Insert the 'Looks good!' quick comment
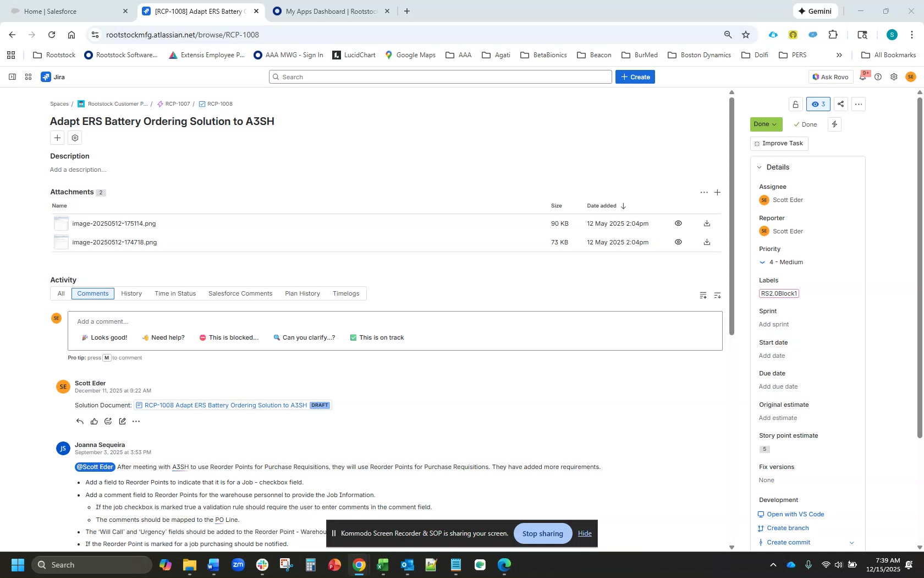924x578 pixels. (x=104, y=338)
